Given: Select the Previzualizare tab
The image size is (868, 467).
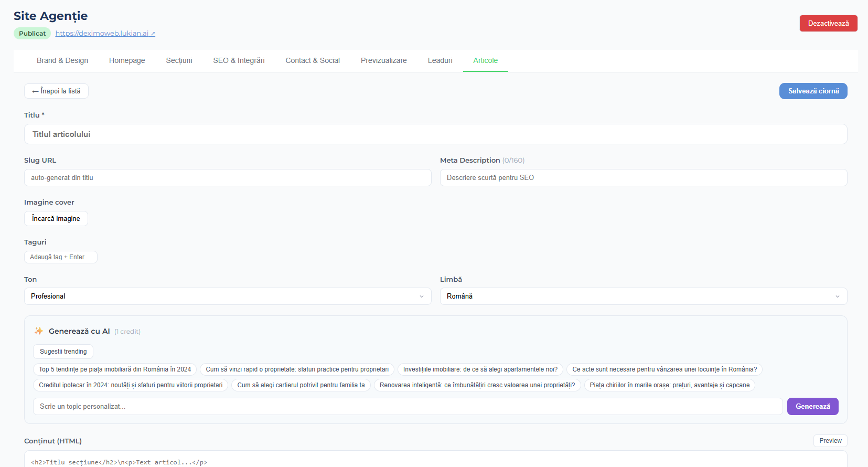Looking at the screenshot, I should (x=383, y=61).
